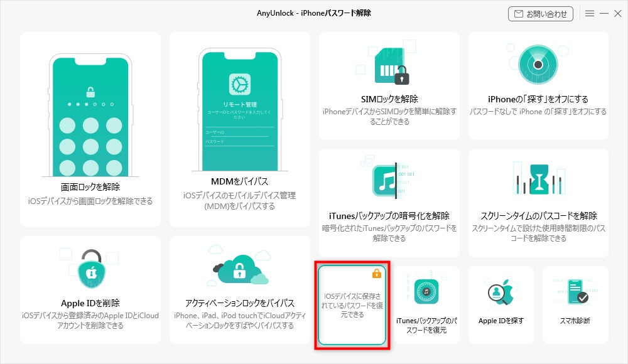Click the MDM remote management phone illustration
Viewport: 628px width, 364px height.
tap(239, 110)
